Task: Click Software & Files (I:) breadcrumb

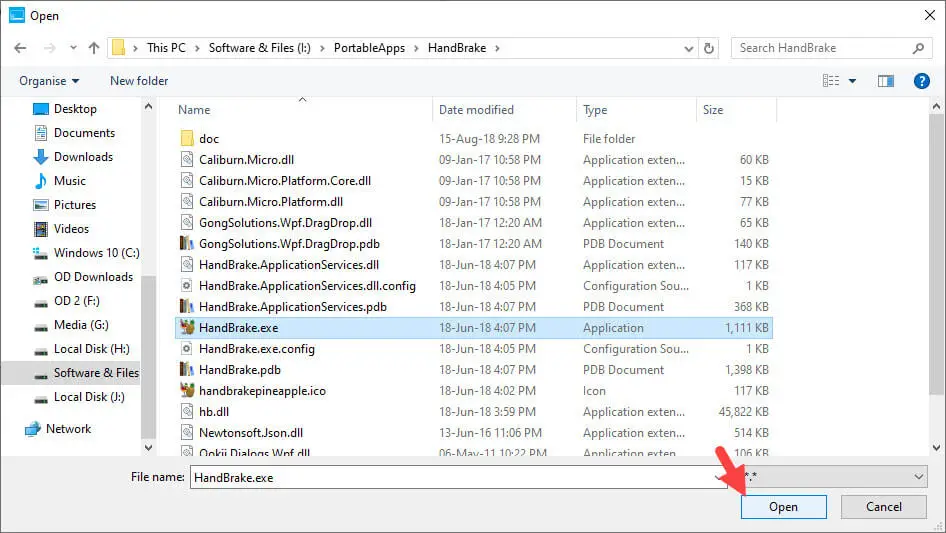Action: (259, 48)
